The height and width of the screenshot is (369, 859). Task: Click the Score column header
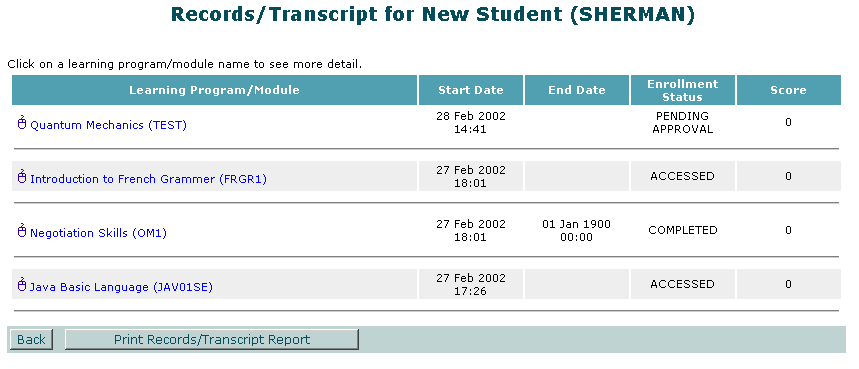coord(788,90)
